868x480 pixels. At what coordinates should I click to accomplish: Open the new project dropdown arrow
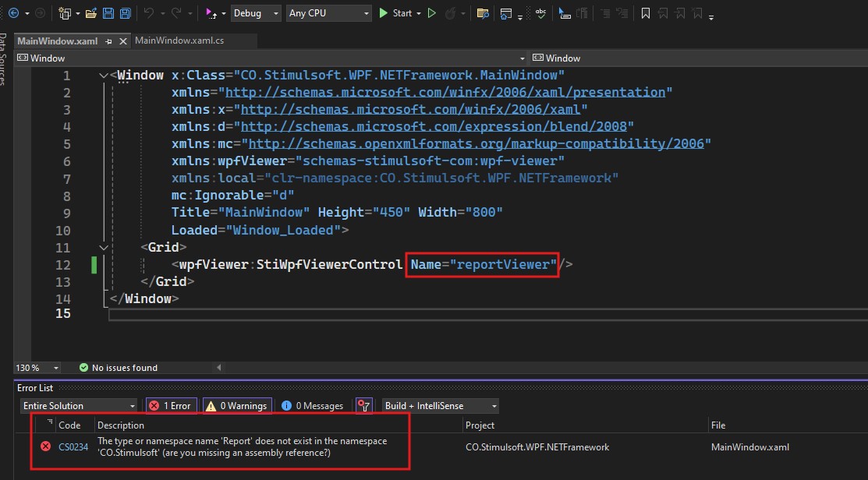(77, 13)
